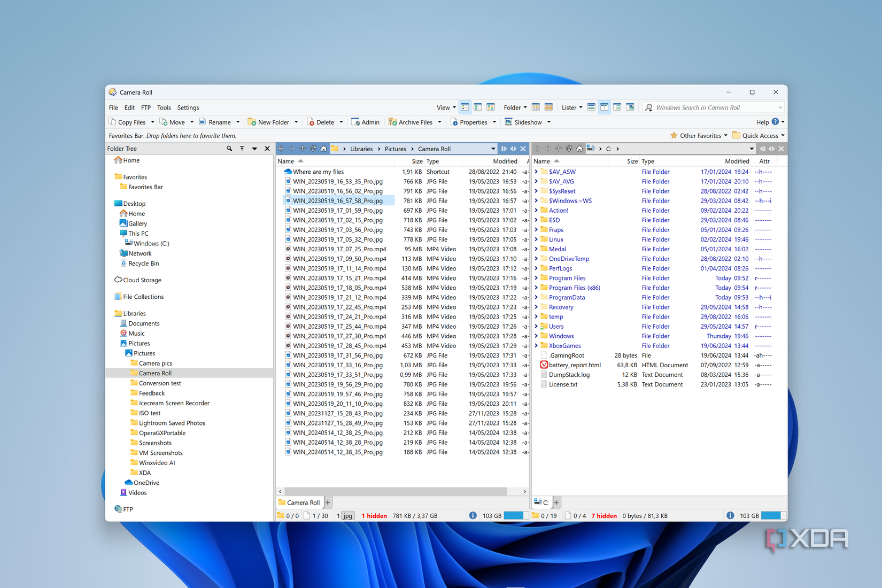Image resolution: width=882 pixels, height=588 pixels.
Task: Open the Quick Access dropdown
Action: point(759,136)
